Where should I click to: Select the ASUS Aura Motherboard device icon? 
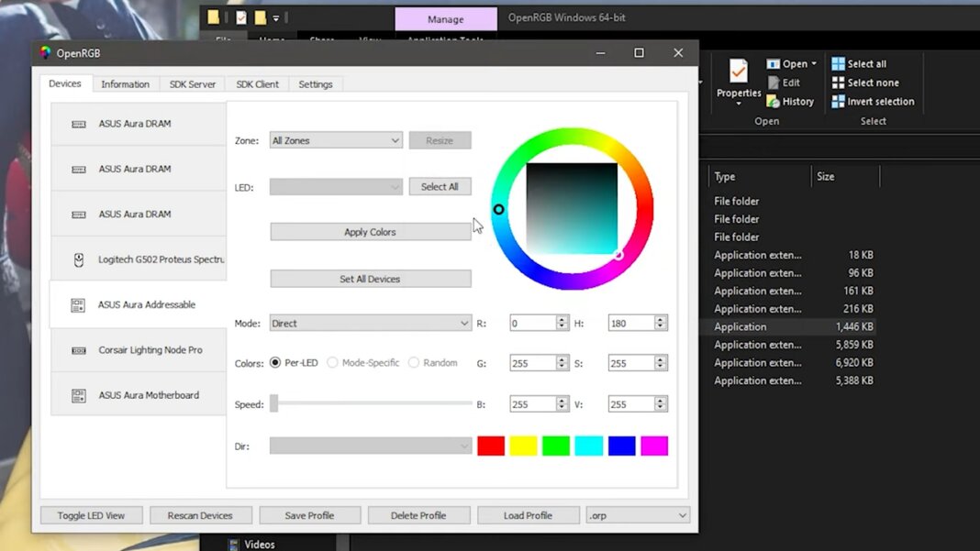coord(79,396)
